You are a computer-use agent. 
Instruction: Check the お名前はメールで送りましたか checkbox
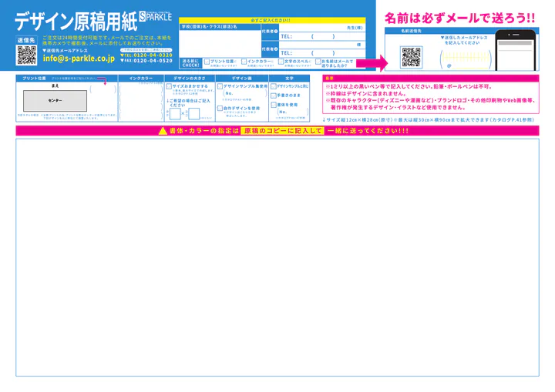click(318, 62)
